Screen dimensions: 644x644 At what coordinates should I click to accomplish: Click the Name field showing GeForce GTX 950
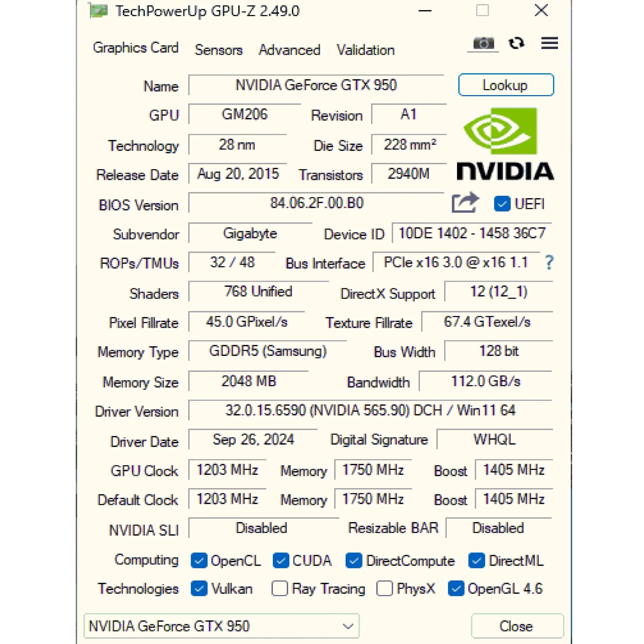[x=316, y=85]
